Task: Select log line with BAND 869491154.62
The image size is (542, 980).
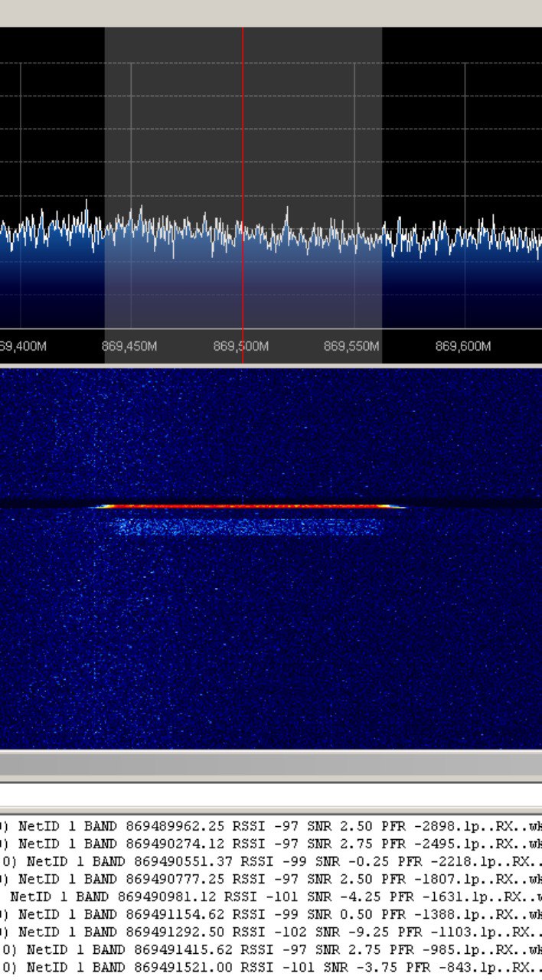Action: tap(271, 914)
